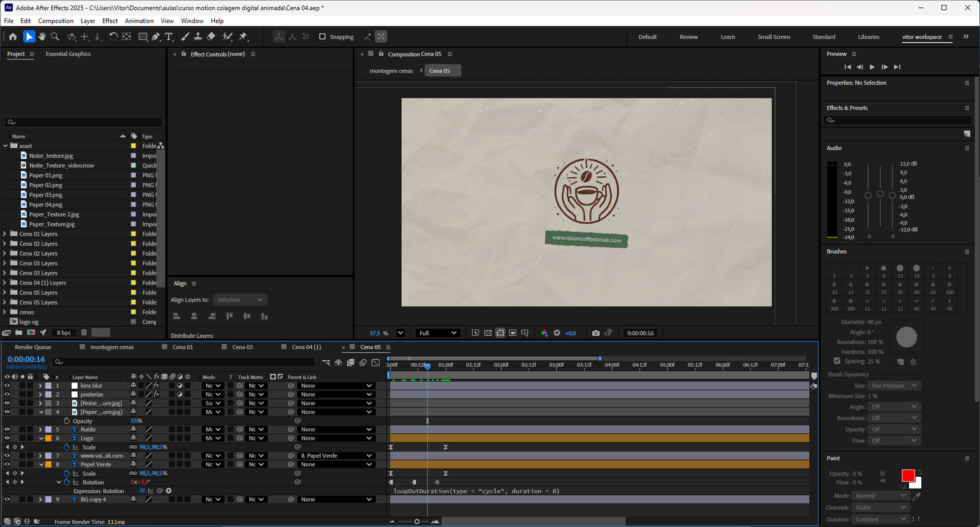Play the expression language menu button

coord(168,491)
